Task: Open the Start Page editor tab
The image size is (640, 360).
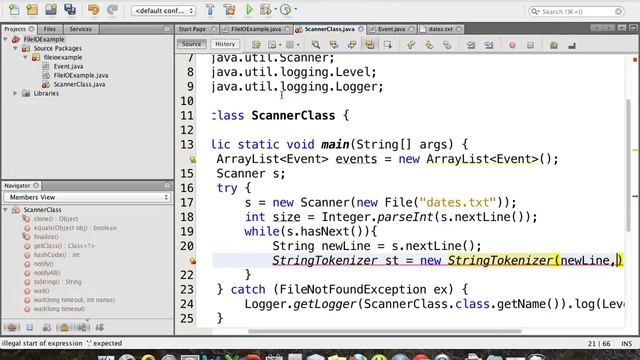Action: pos(192,29)
